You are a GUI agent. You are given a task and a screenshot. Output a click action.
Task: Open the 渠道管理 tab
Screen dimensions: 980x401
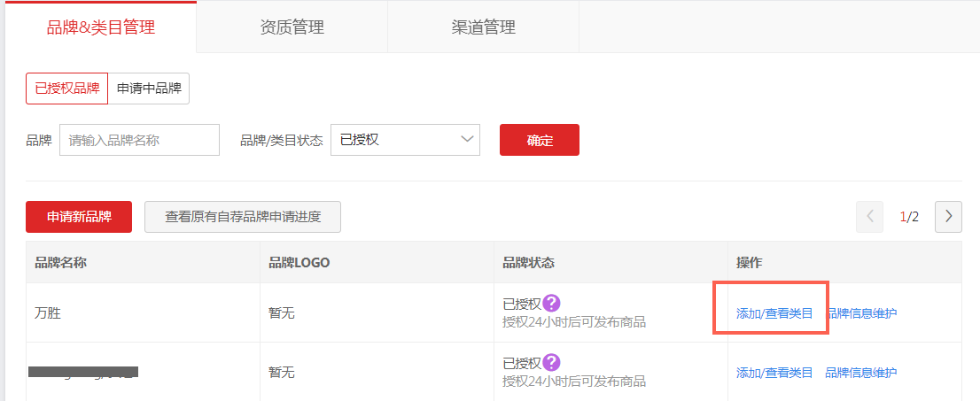pos(483,27)
